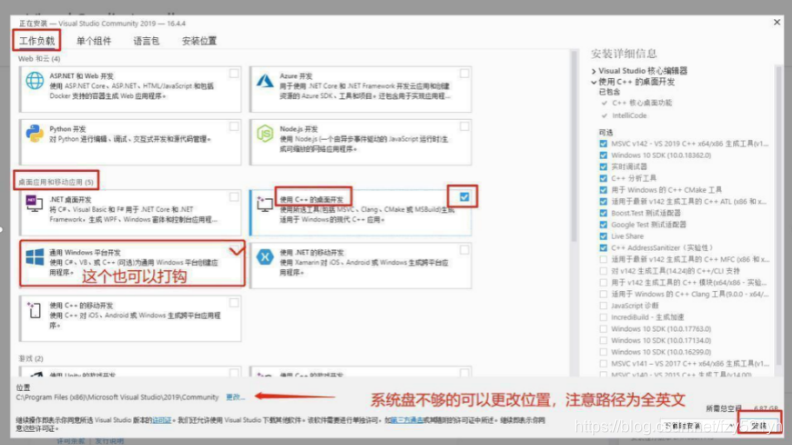792x445 pixels.
Task: Click the workloads list vertical scrollbar
Action: [x=574, y=146]
